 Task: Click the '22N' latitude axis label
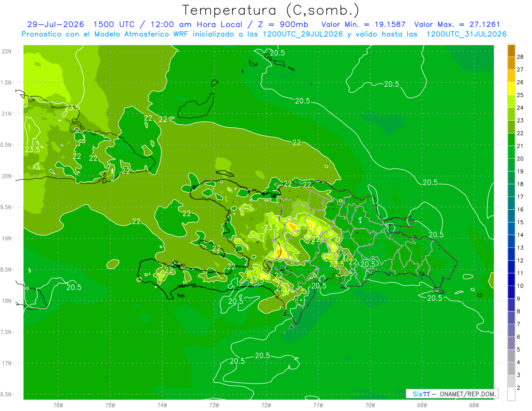tap(7, 51)
